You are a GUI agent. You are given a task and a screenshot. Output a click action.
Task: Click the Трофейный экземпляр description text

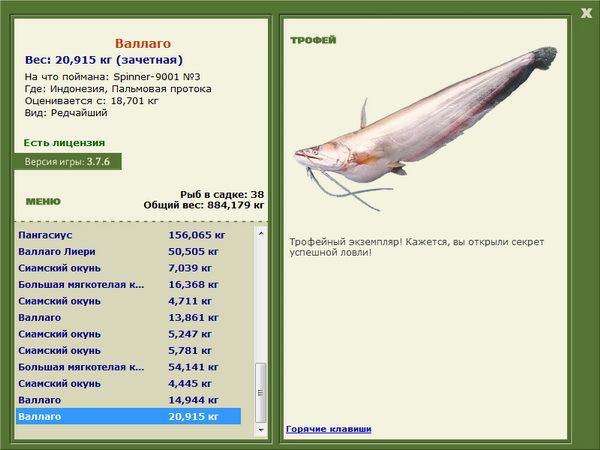click(x=416, y=247)
